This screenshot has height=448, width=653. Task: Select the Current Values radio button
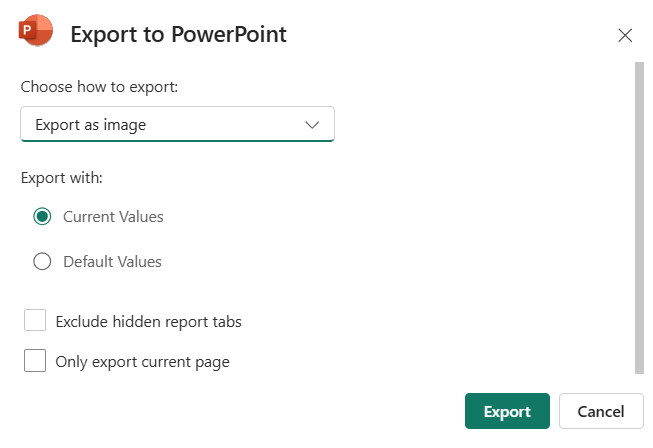[42, 216]
